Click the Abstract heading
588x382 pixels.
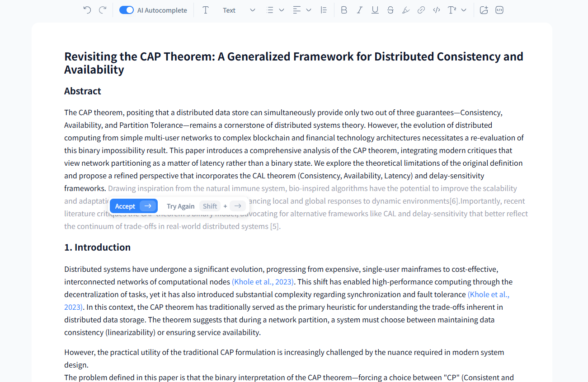coord(83,91)
